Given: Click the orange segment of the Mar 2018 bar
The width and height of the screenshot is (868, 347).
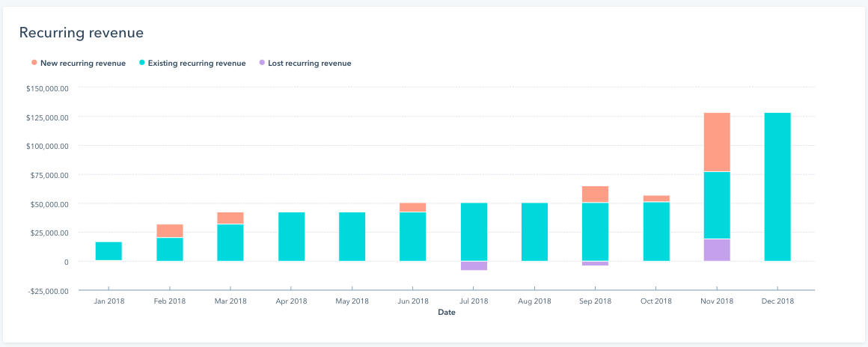Looking at the screenshot, I should (230, 218).
